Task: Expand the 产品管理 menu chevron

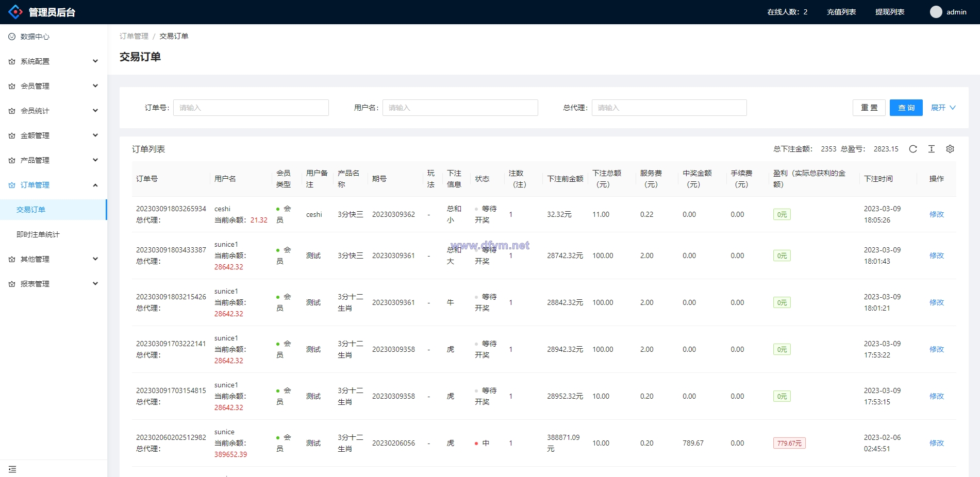Action: pos(95,160)
